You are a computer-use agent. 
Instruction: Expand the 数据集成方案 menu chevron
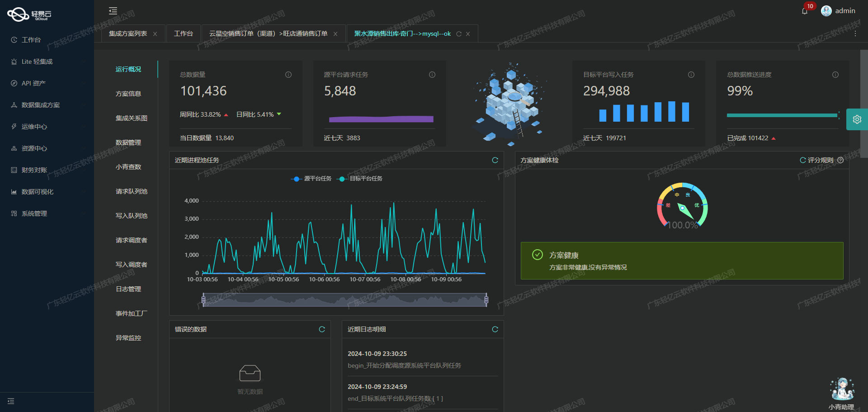(84, 105)
